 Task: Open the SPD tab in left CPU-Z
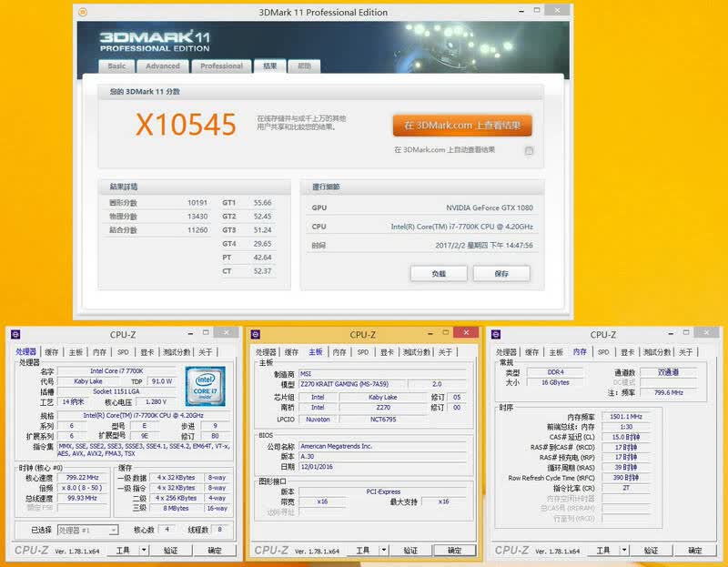point(123,352)
